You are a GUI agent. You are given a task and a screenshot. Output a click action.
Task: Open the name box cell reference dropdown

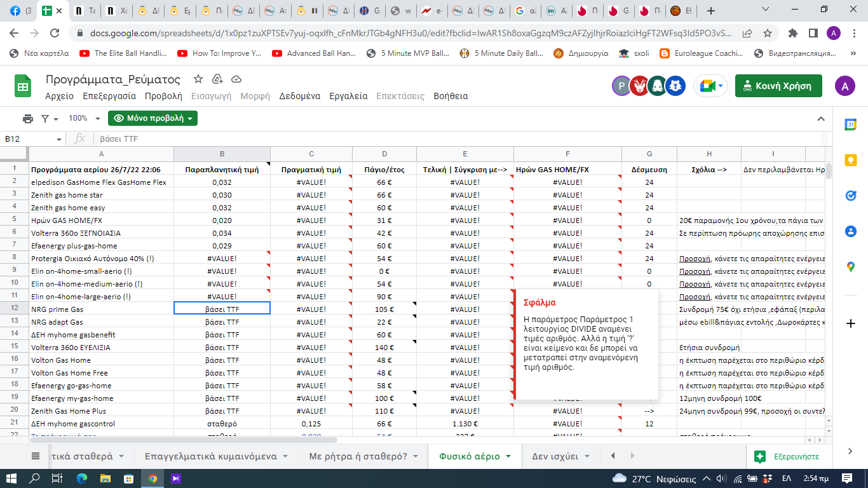[59, 139]
